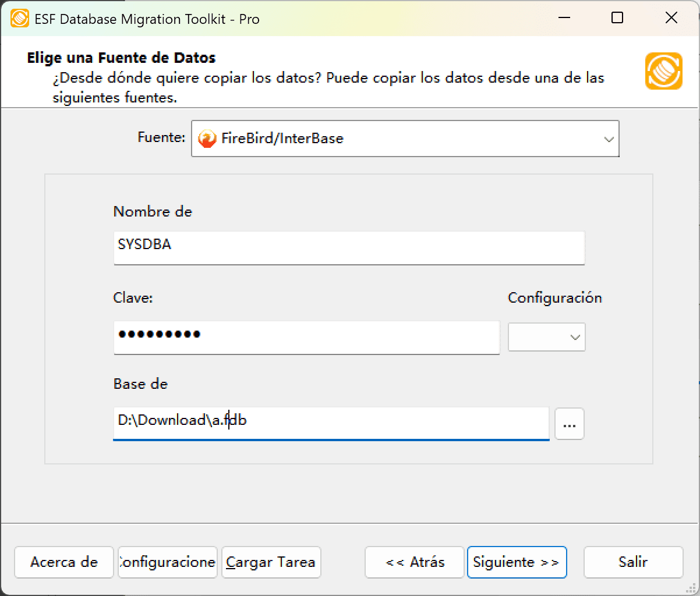700x596 pixels.
Task: Select the Base de path showing D:\Download\a.fdb
Action: pos(331,424)
